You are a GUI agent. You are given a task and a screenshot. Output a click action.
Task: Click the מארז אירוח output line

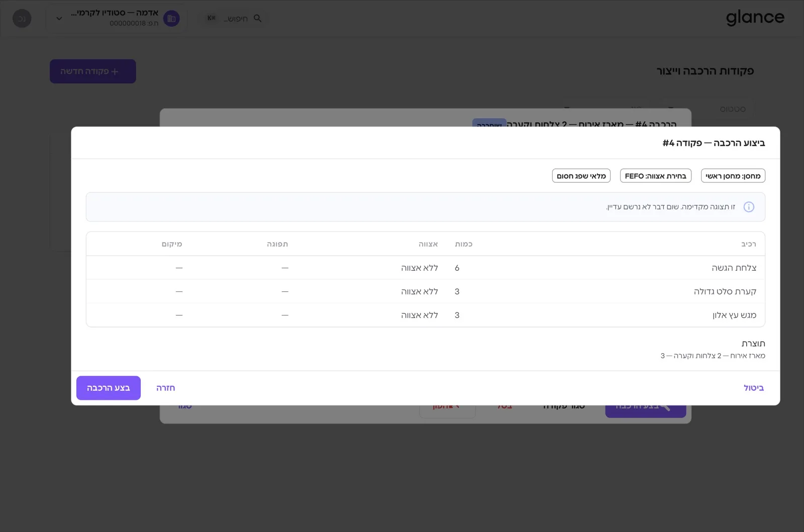point(713,356)
